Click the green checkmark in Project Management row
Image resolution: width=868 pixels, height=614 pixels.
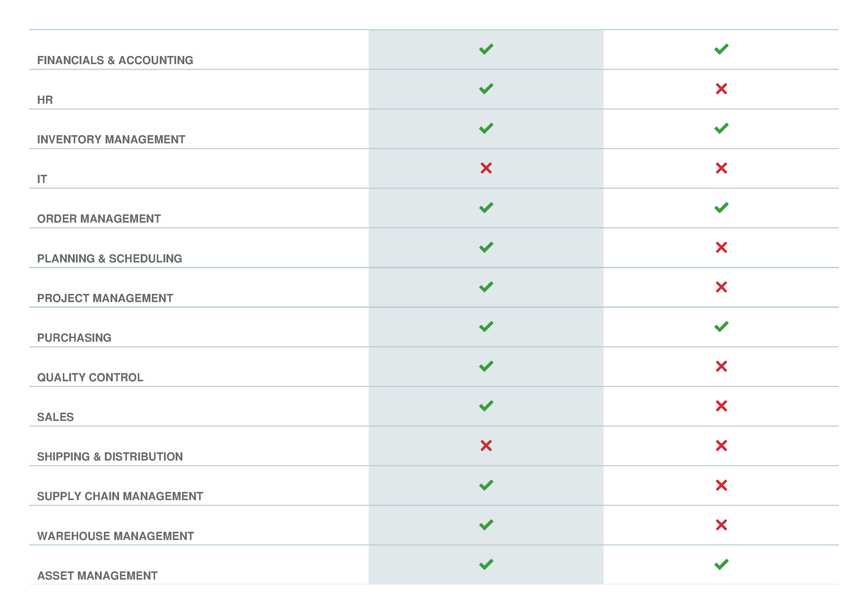coord(486,287)
